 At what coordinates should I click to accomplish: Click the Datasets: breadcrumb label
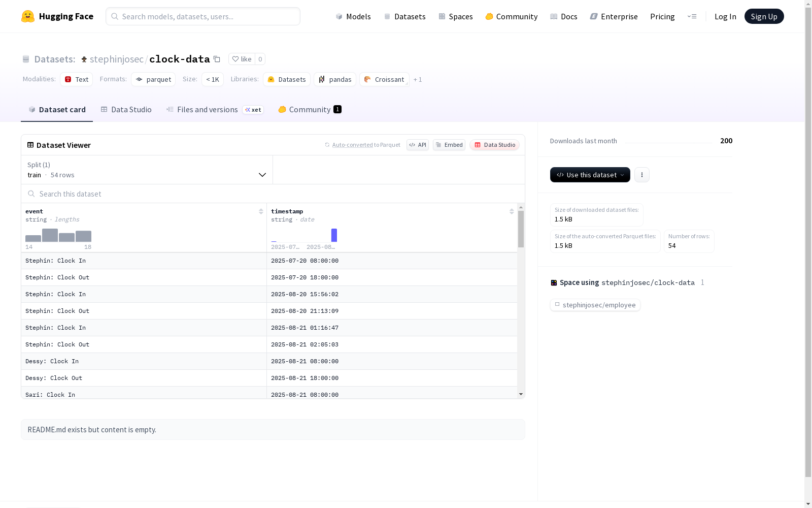55,59
